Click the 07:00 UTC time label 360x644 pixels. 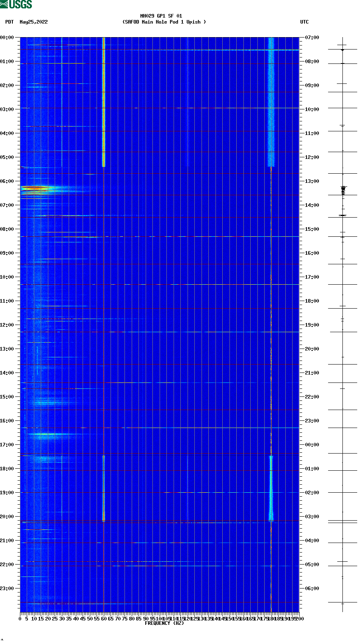pyautogui.click(x=312, y=38)
